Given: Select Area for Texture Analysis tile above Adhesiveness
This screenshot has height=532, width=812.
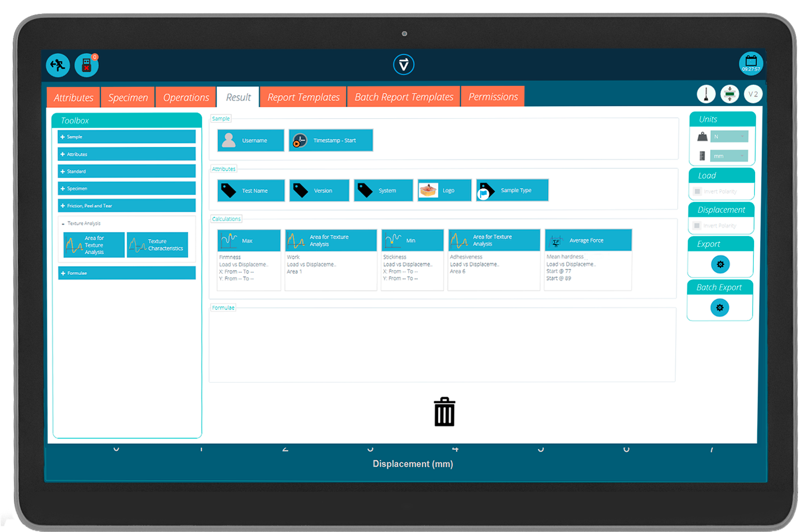Looking at the screenshot, I should point(494,240).
